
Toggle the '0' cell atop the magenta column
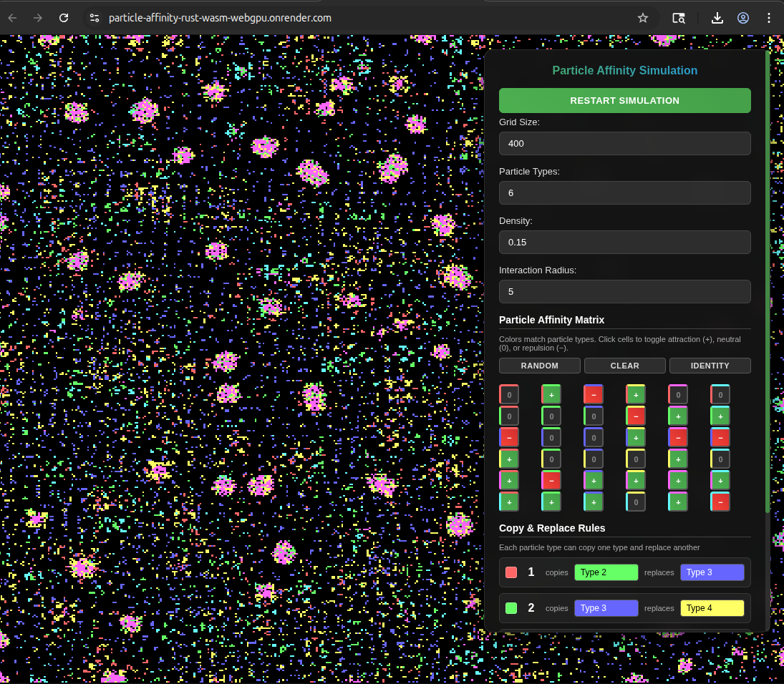point(677,394)
